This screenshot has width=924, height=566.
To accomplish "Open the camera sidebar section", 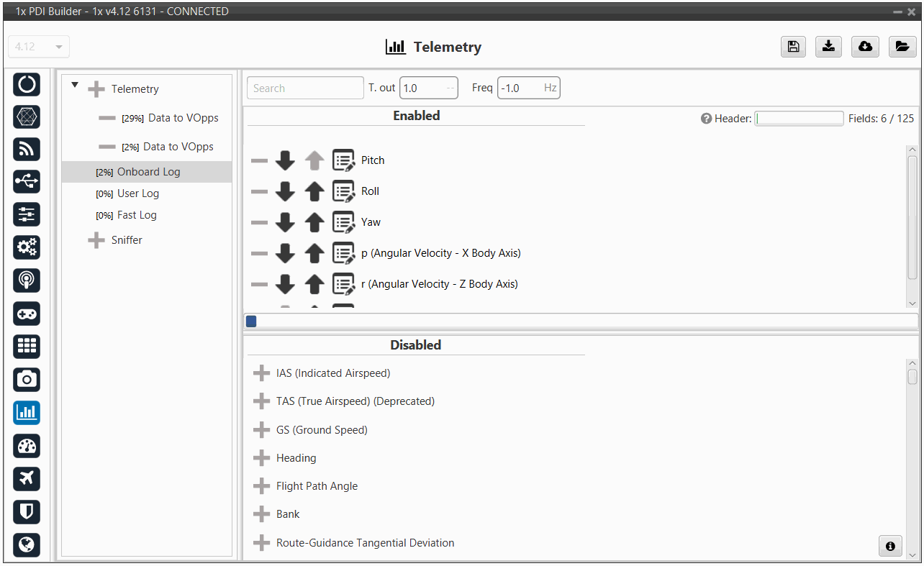I will tap(27, 379).
